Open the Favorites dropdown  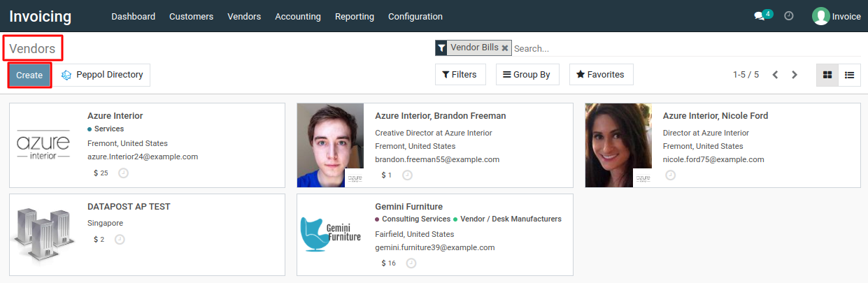pyautogui.click(x=601, y=75)
